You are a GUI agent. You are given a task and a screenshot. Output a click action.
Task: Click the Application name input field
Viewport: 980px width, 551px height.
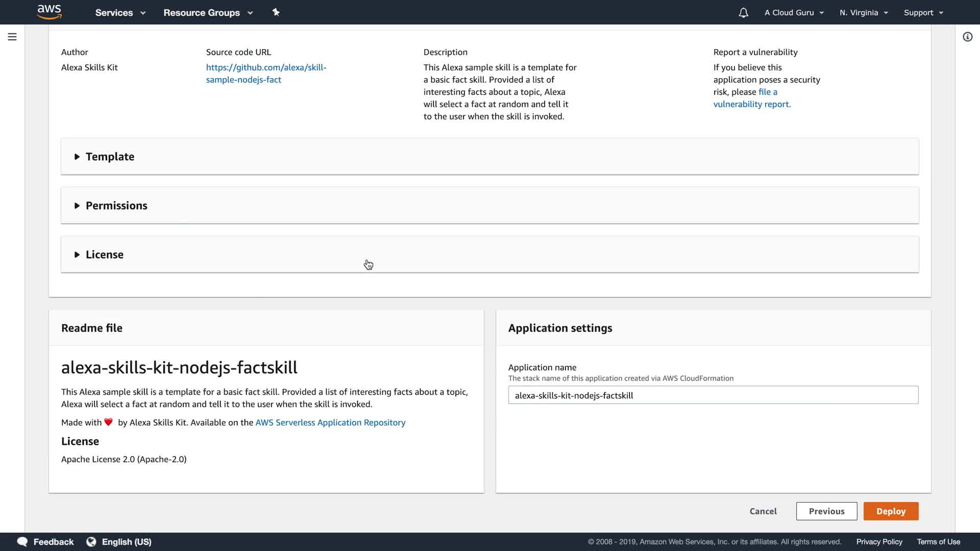tap(713, 395)
